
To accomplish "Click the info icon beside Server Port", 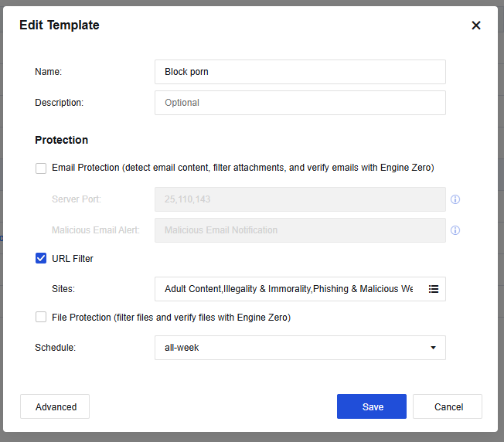I will click(455, 199).
